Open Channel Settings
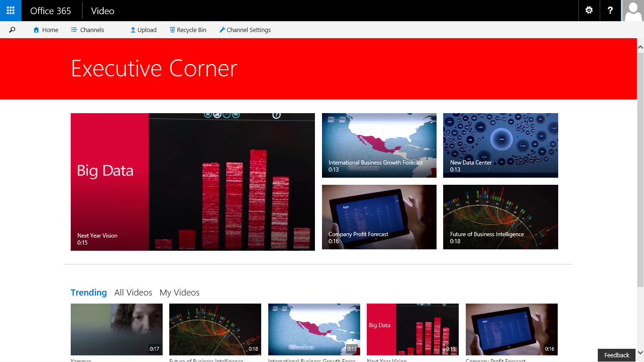Screen dimensions: 644x362 (x=245, y=30)
